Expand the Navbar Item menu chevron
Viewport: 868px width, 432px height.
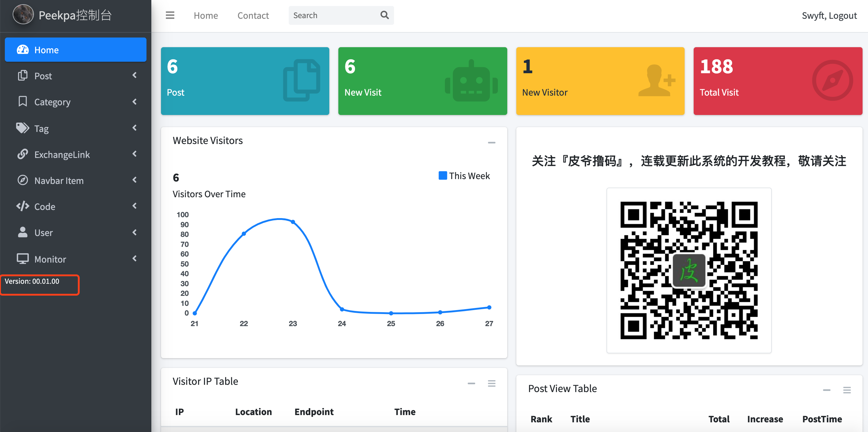(x=135, y=180)
